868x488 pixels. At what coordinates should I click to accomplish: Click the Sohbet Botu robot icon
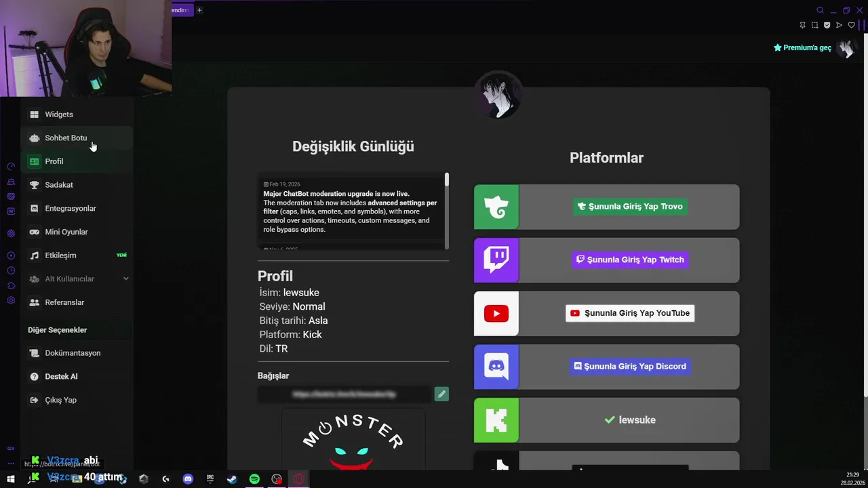34,138
